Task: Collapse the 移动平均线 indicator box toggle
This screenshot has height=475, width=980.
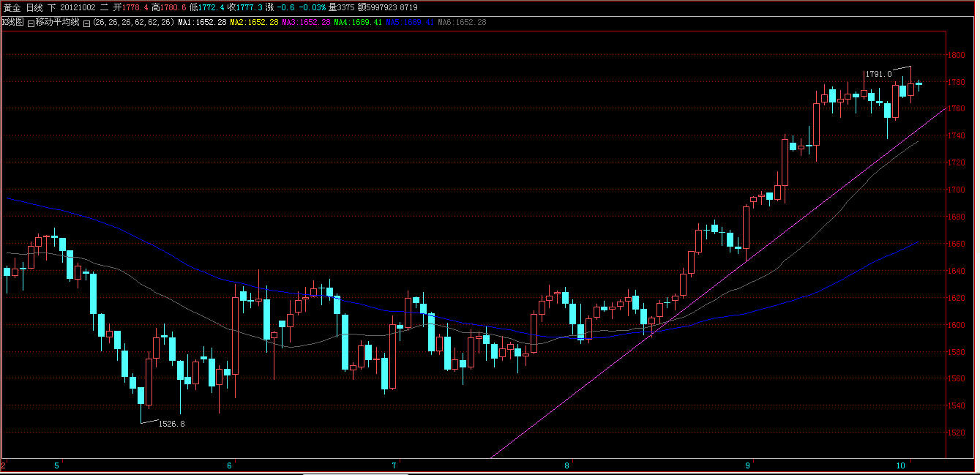Action: 31,23
